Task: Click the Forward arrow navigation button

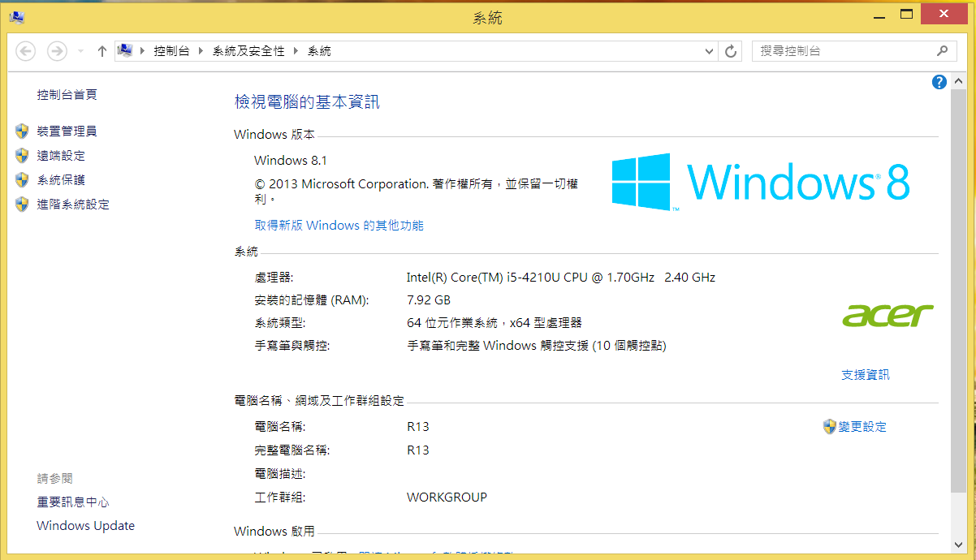Action: coord(57,51)
